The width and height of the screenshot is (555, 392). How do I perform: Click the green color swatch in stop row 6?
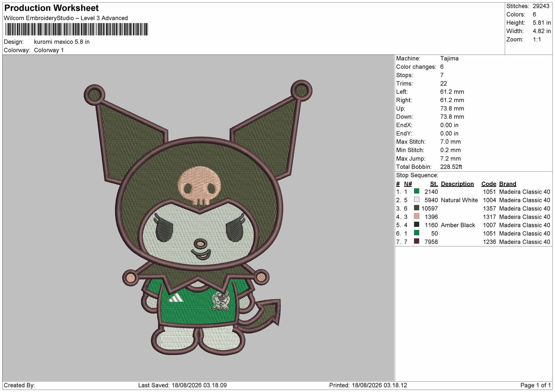coord(416,233)
